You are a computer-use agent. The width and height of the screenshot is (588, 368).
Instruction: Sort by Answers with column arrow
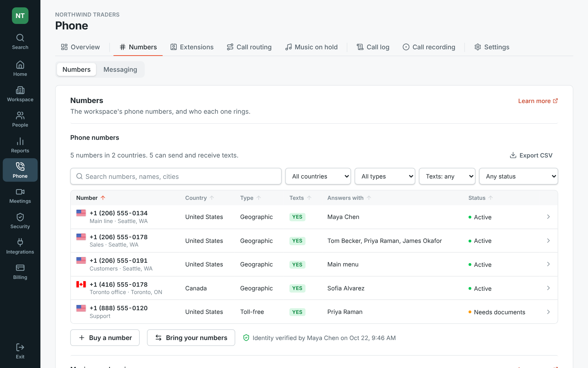point(369,198)
